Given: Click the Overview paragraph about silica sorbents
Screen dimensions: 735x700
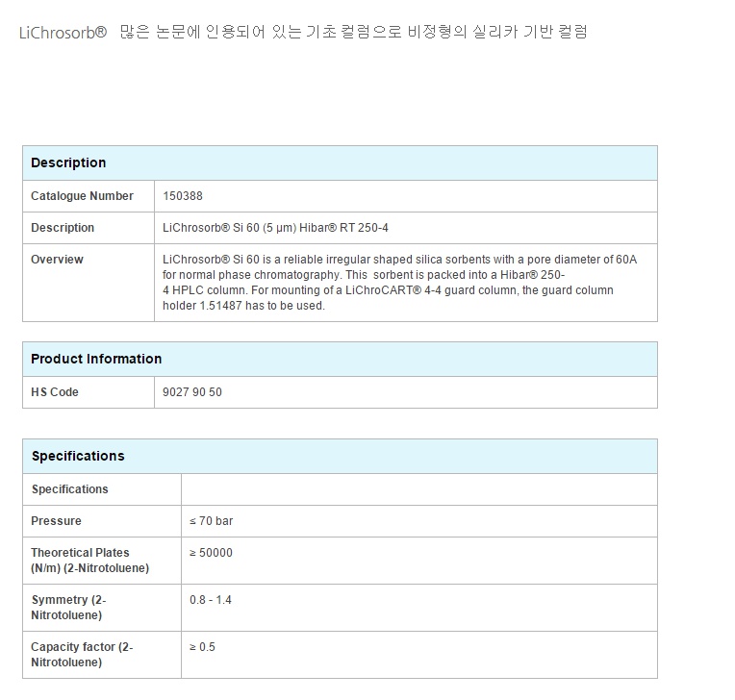Looking at the screenshot, I should pyautogui.click(x=399, y=283).
